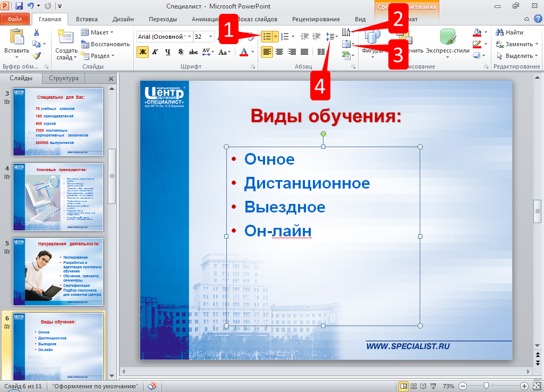The image size is (544, 392).
Task: Toggle italic formatting (К)
Action: point(155,52)
